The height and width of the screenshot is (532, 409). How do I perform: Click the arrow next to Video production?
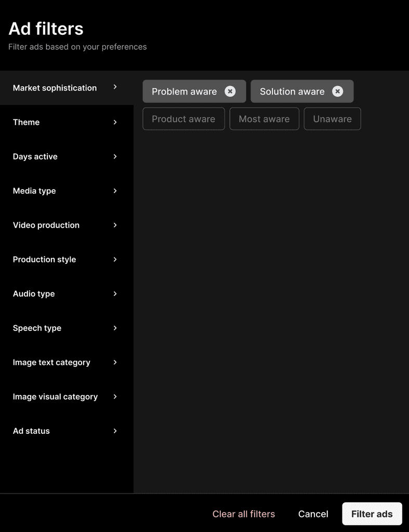[115, 225]
